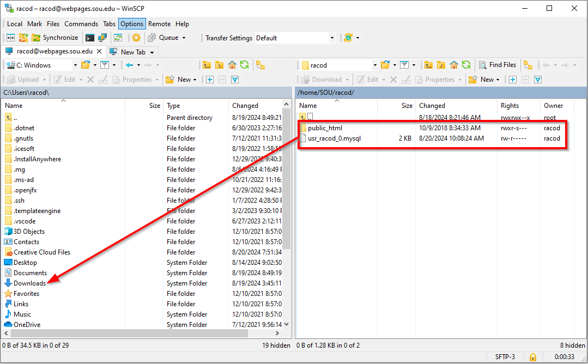Select the usr_racod_0.mysql remote file

tap(334, 138)
